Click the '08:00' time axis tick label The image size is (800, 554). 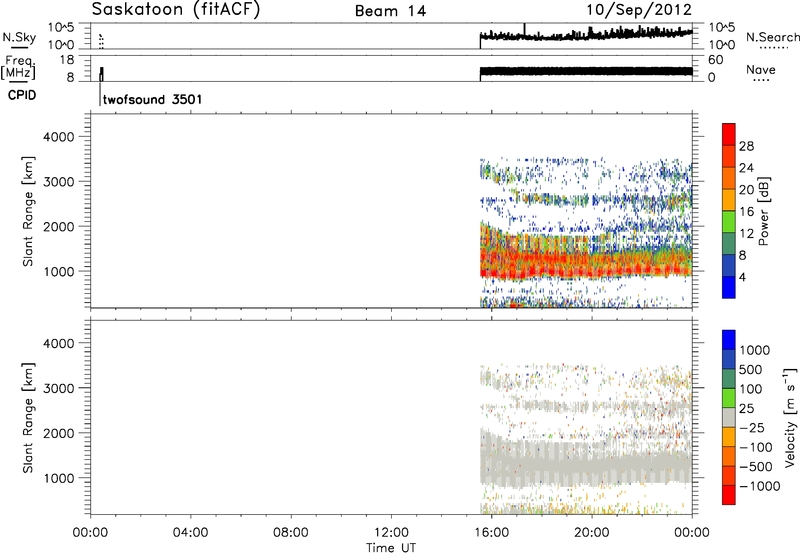pyautogui.click(x=291, y=533)
